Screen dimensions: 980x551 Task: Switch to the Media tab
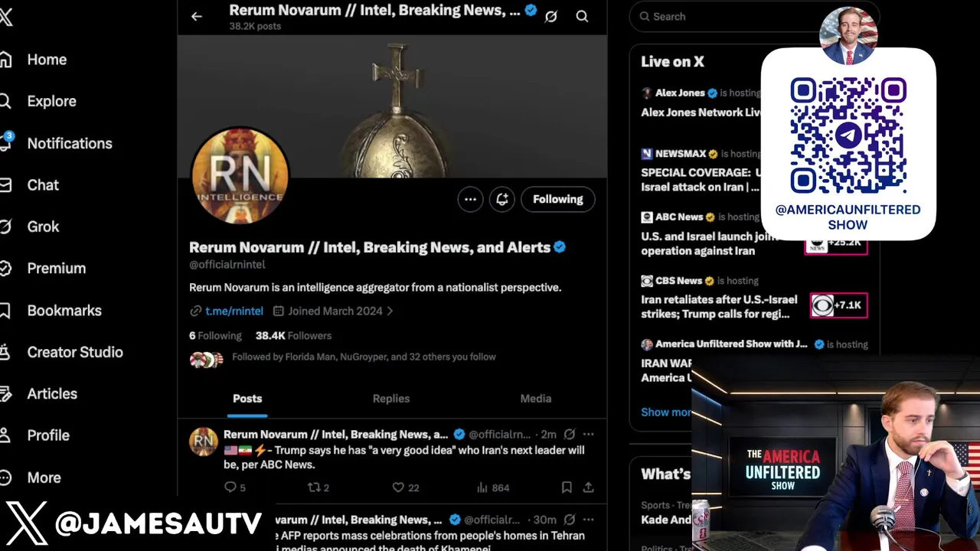pyautogui.click(x=536, y=399)
